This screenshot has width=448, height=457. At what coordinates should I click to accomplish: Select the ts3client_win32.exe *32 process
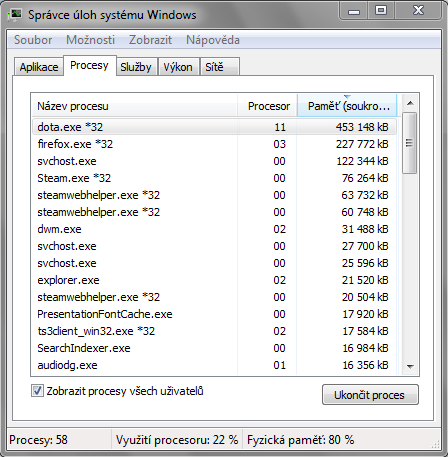pyautogui.click(x=215, y=331)
